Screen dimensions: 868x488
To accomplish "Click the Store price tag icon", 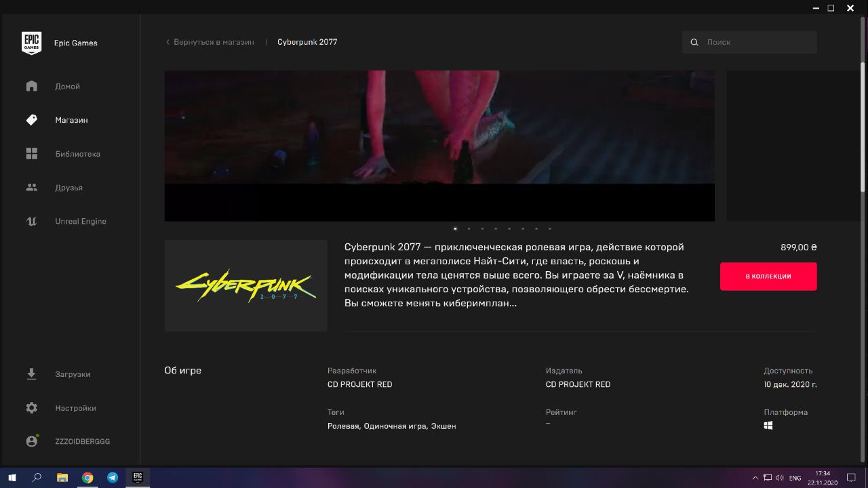I will click(31, 120).
